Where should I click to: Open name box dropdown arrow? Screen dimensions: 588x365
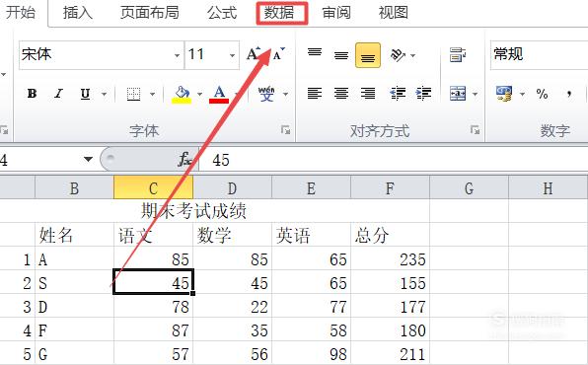[x=88, y=160]
